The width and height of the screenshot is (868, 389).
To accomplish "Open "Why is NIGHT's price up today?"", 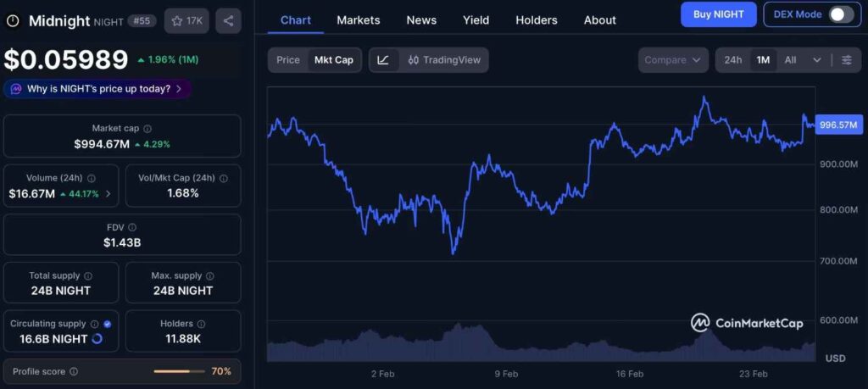I will pos(97,88).
